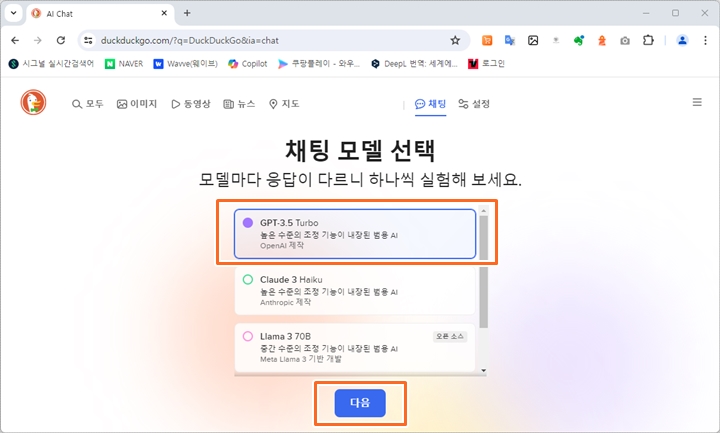Click the browser forward arrow

click(x=38, y=40)
